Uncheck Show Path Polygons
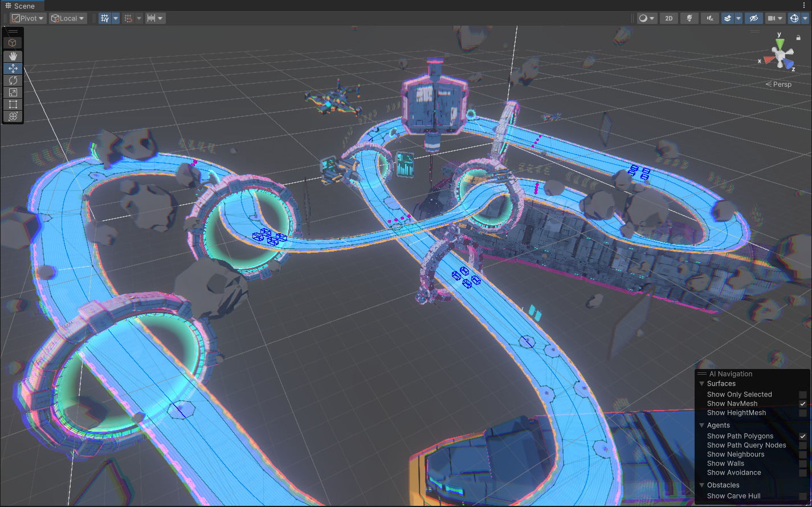The width and height of the screenshot is (812, 507). [x=803, y=436]
